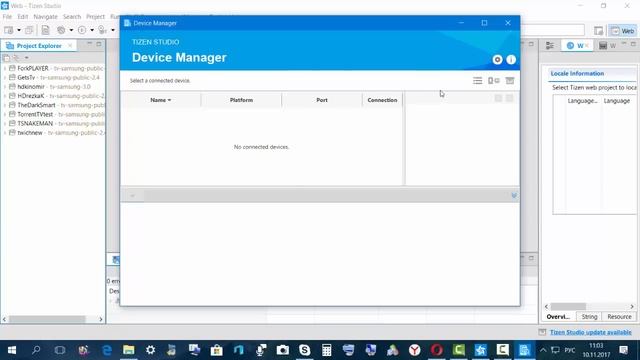
Task: Open the Camera app from taskbar
Action: tap(282, 350)
